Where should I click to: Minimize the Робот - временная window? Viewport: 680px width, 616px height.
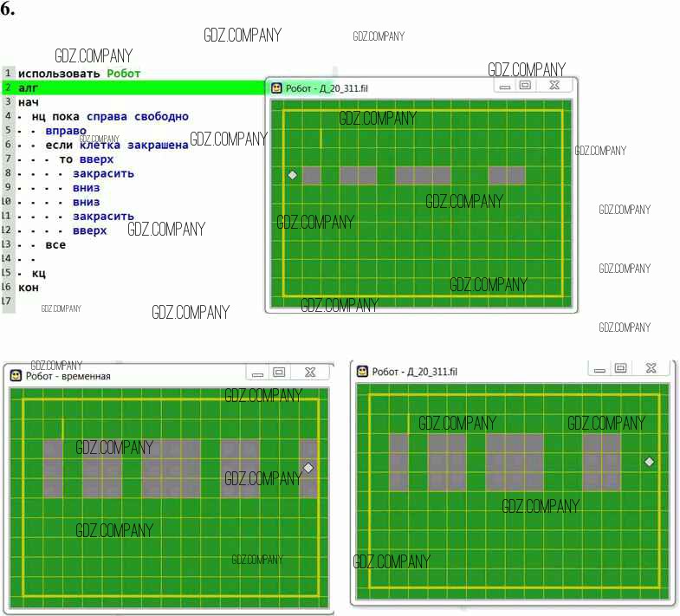point(255,373)
